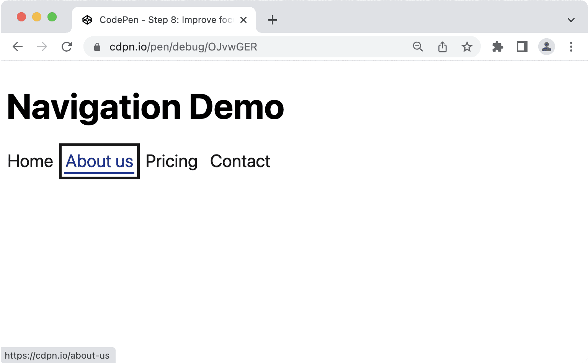Navigate to the Home link
The height and width of the screenshot is (364, 588).
point(30,161)
